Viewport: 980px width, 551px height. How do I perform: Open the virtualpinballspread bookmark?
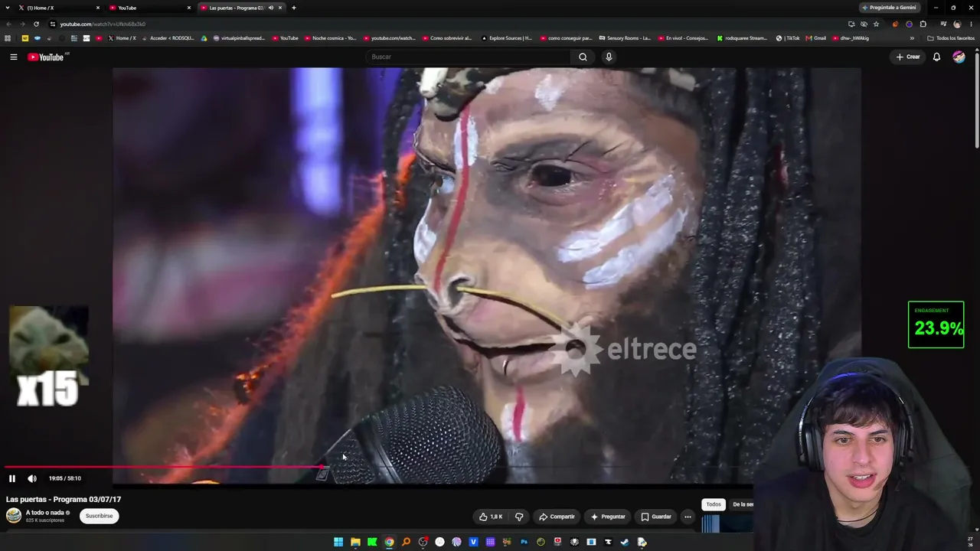coord(239,37)
